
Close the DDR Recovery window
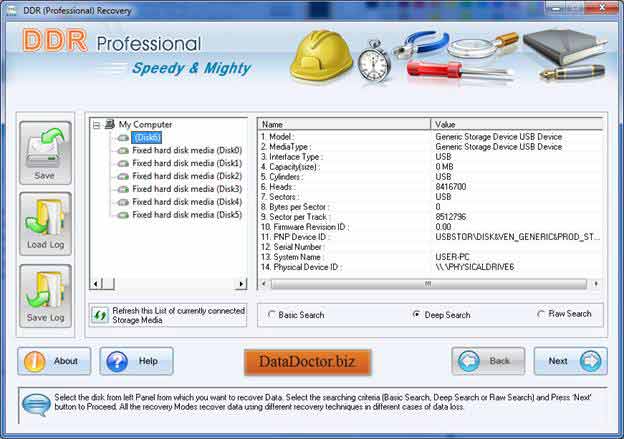pos(602,7)
